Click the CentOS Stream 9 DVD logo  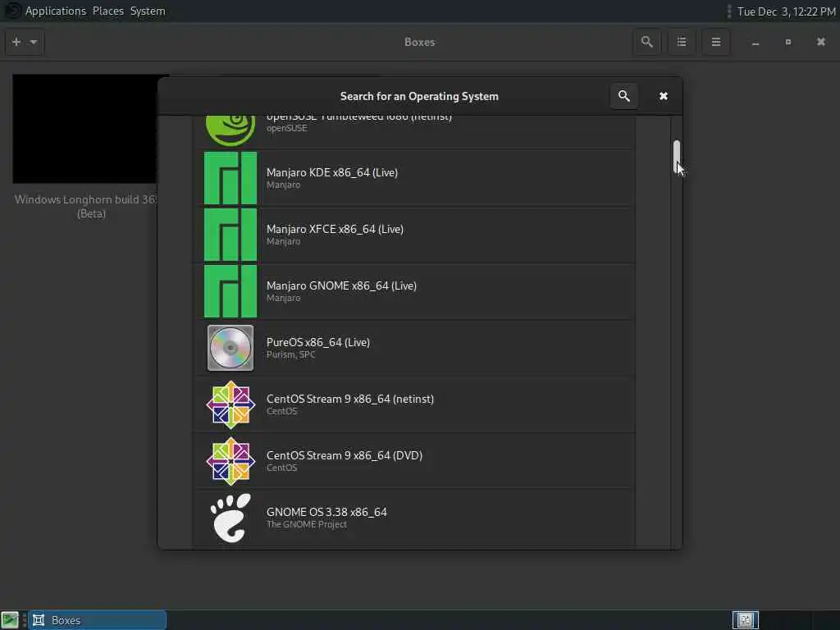(231, 461)
